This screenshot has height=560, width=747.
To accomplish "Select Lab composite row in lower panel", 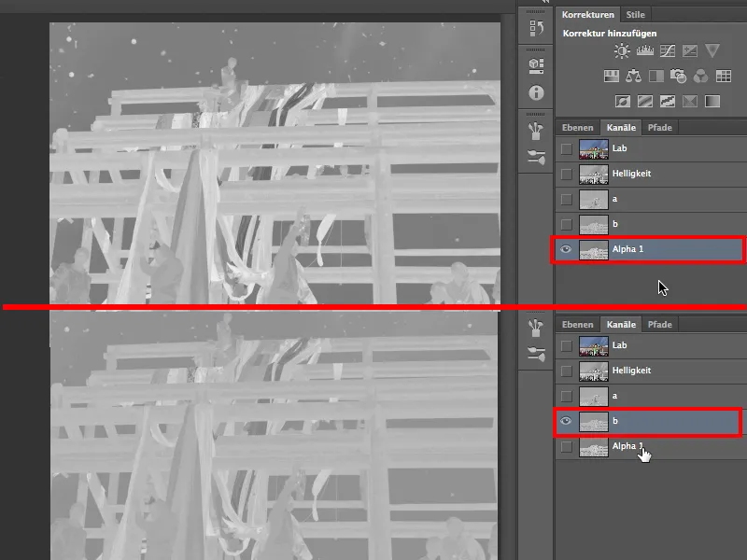I will 651,345.
